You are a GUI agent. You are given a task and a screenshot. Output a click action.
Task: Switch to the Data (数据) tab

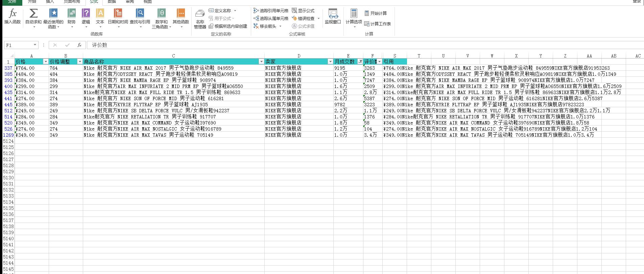[112, 2]
